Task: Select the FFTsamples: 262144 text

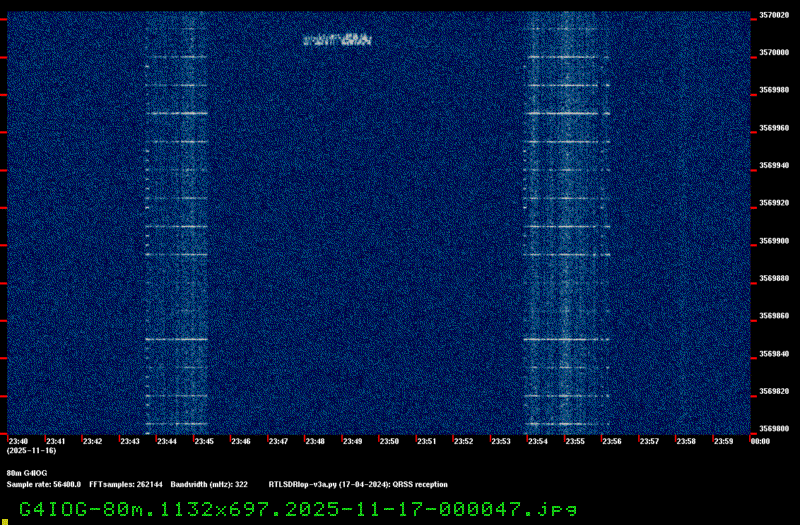Action: 126,484
